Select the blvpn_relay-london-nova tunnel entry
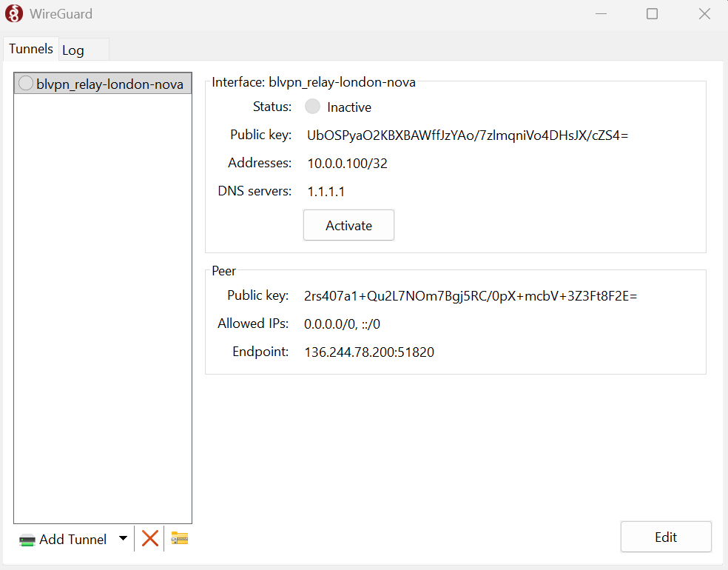The image size is (728, 570). click(x=109, y=84)
